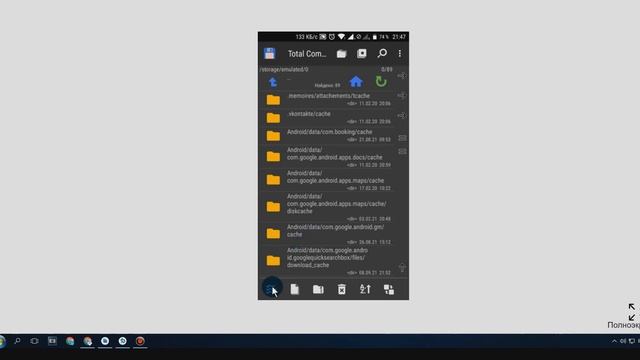Tap the zip pack icon in bottom bar
The image size is (640, 360).
click(x=318, y=289)
